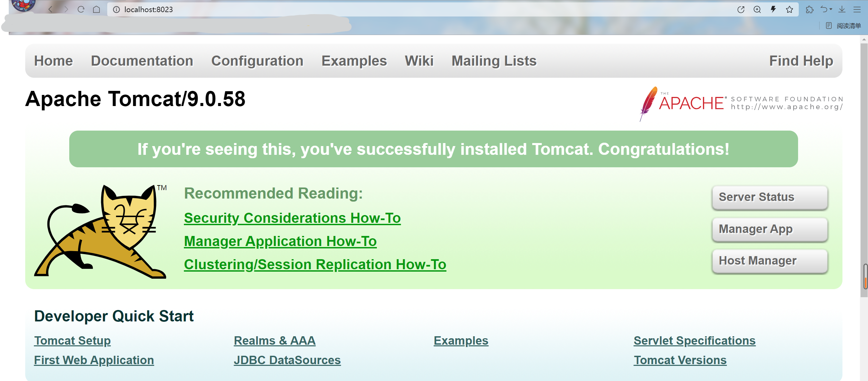Click the Host Manager button
Image resolution: width=868 pixels, height=381 pixels.
(770, 261)
